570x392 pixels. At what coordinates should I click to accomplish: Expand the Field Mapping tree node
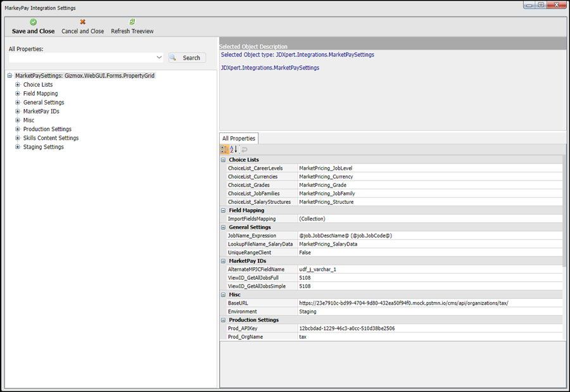[x=18, y=94]
